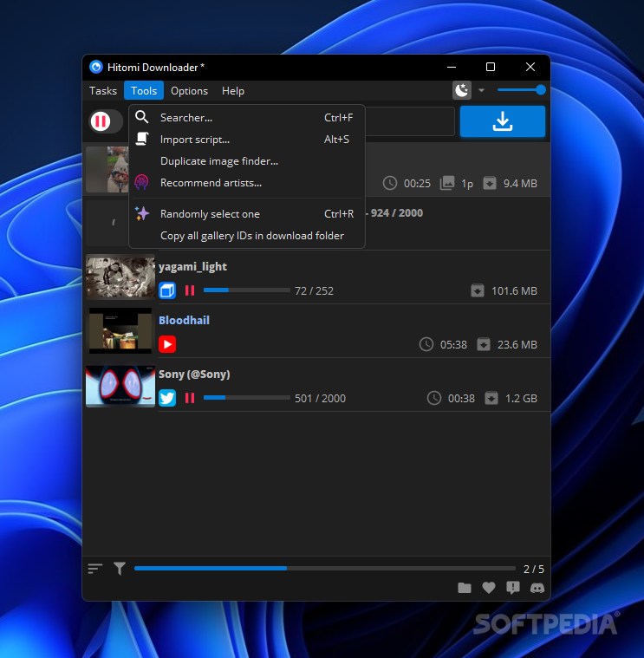Copy all gallery IDs in download folder
The image size is (644, 658).
click(x=247, y=236)
